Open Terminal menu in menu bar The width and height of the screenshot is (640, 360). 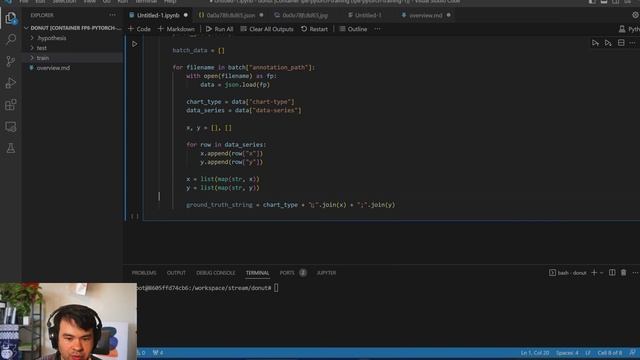[x=146, y=2]
